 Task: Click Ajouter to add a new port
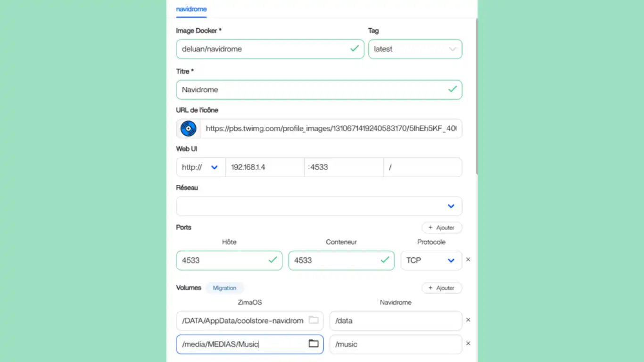[x=442, y=227]
